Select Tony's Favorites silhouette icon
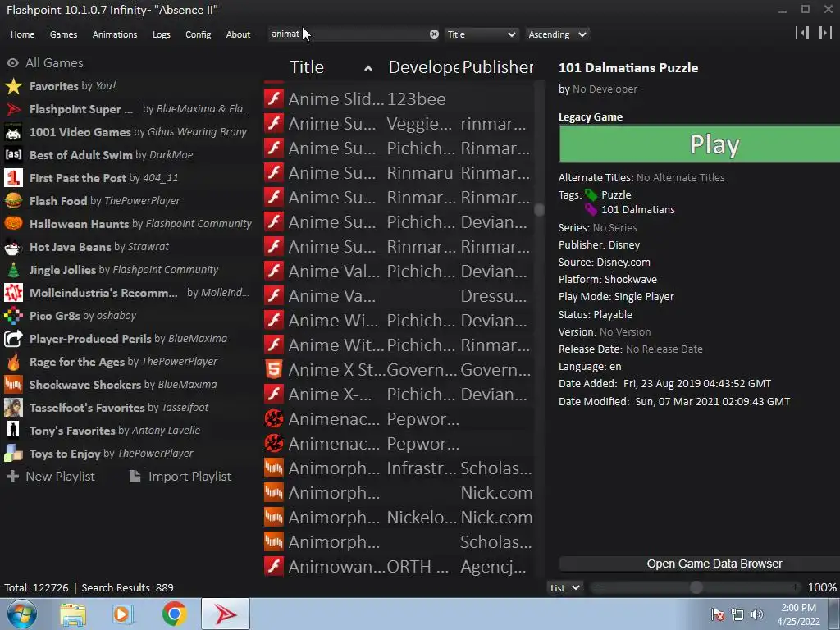The width and height of the screenshot is (840, 630). [13, 431]
